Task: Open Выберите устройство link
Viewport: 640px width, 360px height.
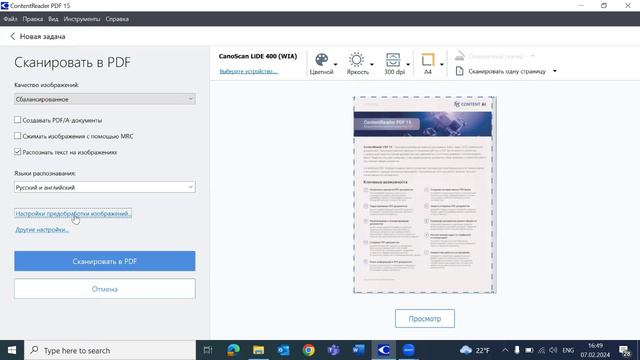Action: [x=249, y=71]
